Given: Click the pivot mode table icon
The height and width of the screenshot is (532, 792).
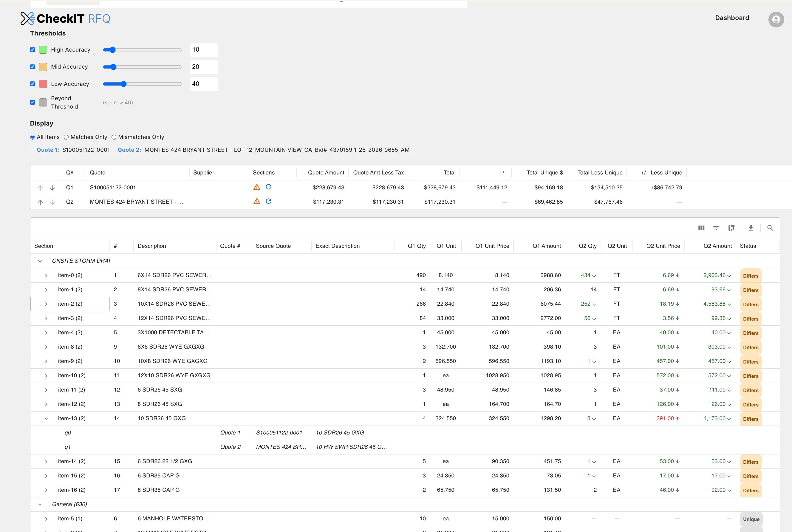Looking at the screenshot, I should (x=731, y=228).
